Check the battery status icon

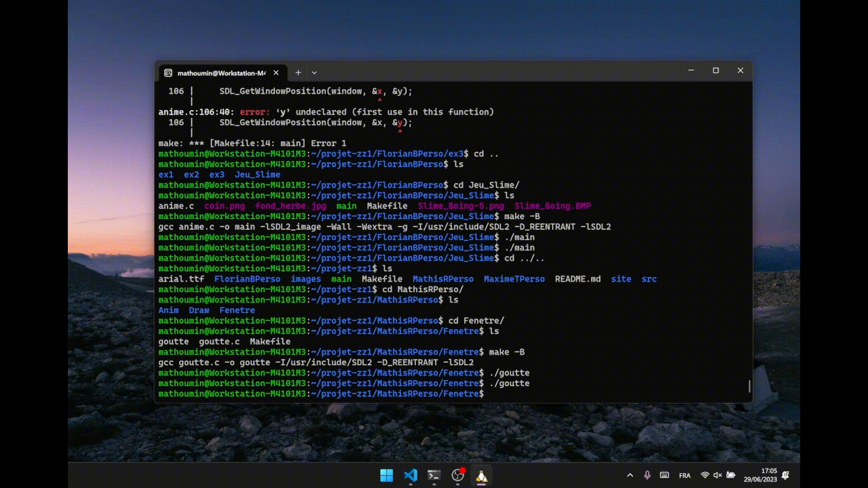tap(731, 475)
